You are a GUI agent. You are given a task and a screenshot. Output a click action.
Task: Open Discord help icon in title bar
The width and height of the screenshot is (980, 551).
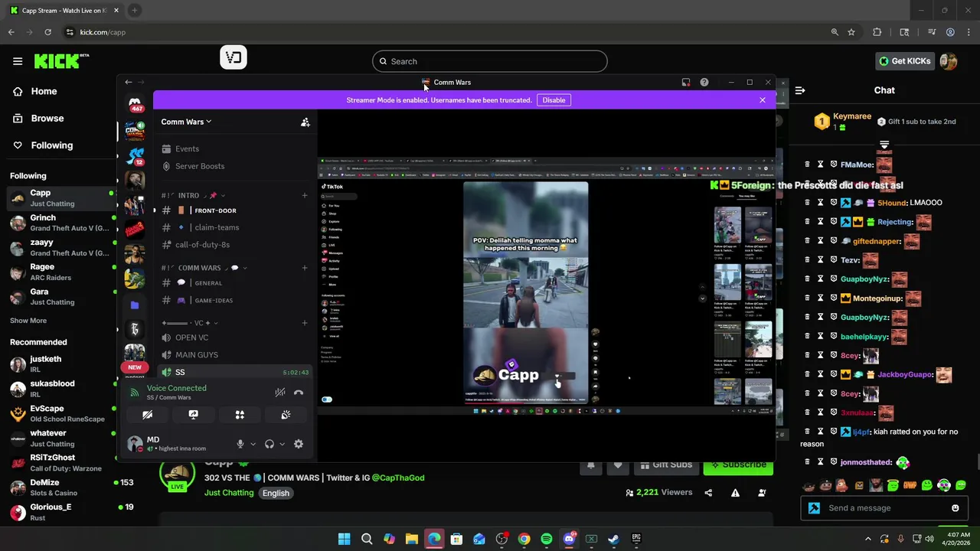click(x=704, y=83)
